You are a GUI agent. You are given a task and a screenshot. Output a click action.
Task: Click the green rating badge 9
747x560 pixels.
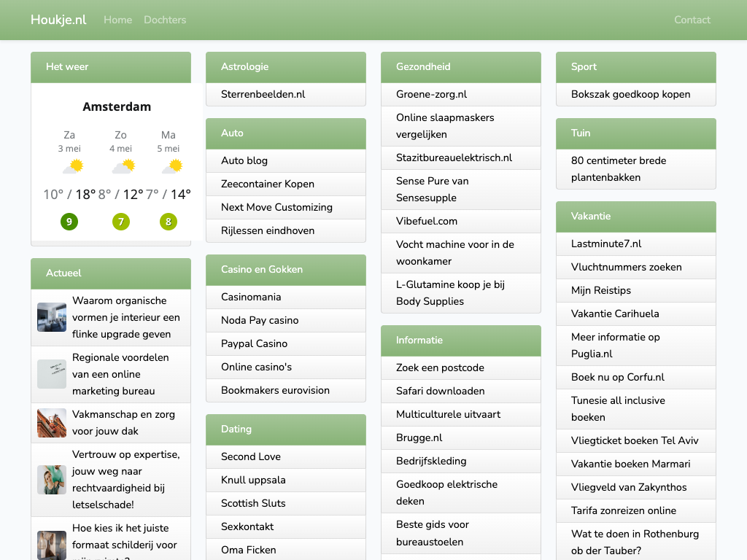point(69,222)
